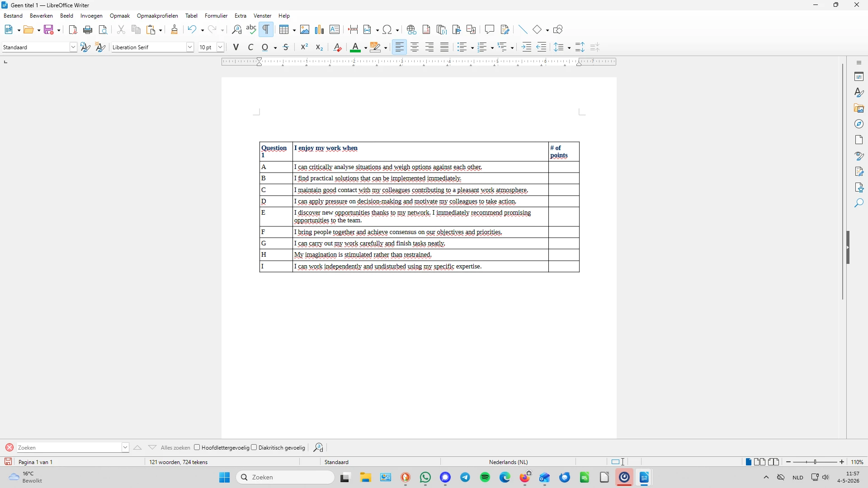868x488 pixels.
Task: Open the Bewerken menu
Action: (x=41, y=16)
